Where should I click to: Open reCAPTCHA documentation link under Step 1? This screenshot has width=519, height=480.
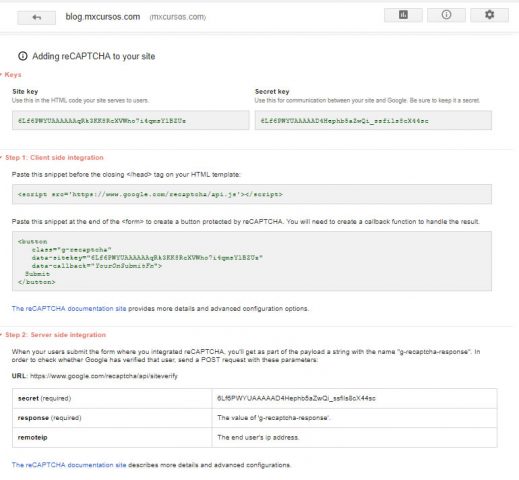(x=69, y=309)
